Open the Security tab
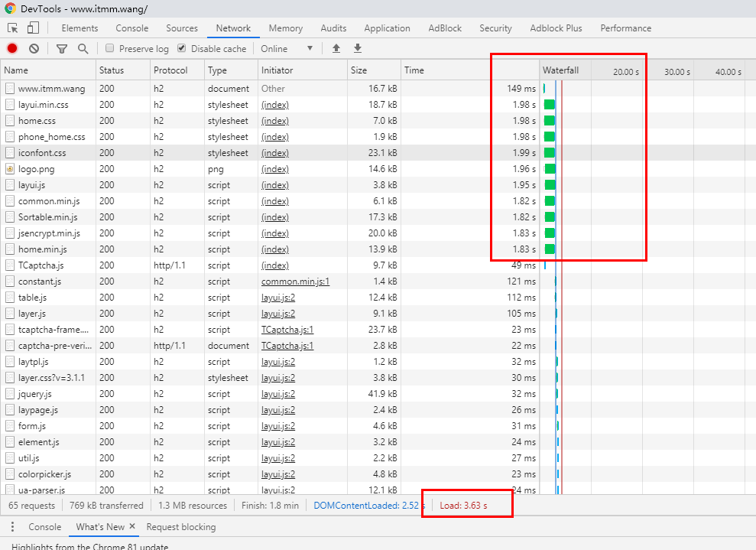The image size is (756, 550). click(495, 28)
